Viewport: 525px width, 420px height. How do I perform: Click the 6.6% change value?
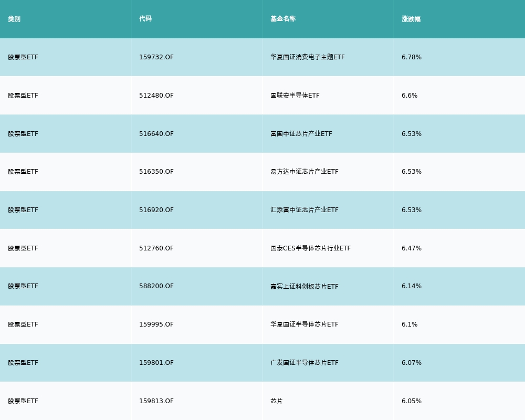409,96
